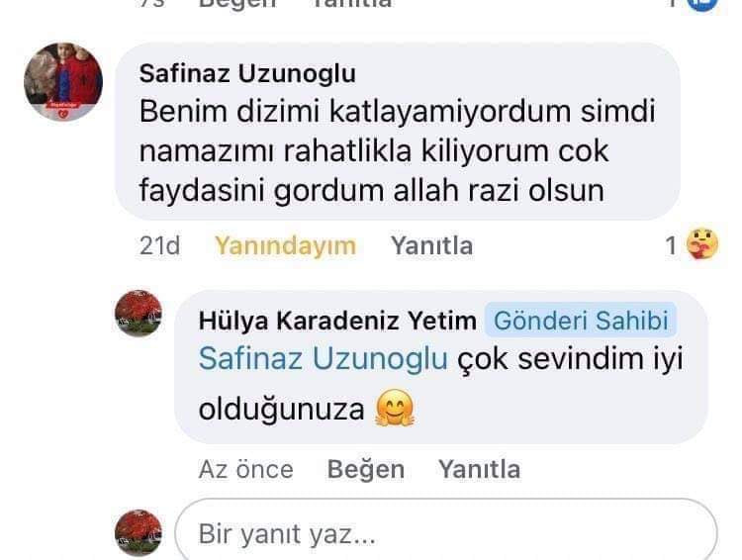
Task: Click the Safinaz Uzunoglu commenter name
Action: pos(247,74)
